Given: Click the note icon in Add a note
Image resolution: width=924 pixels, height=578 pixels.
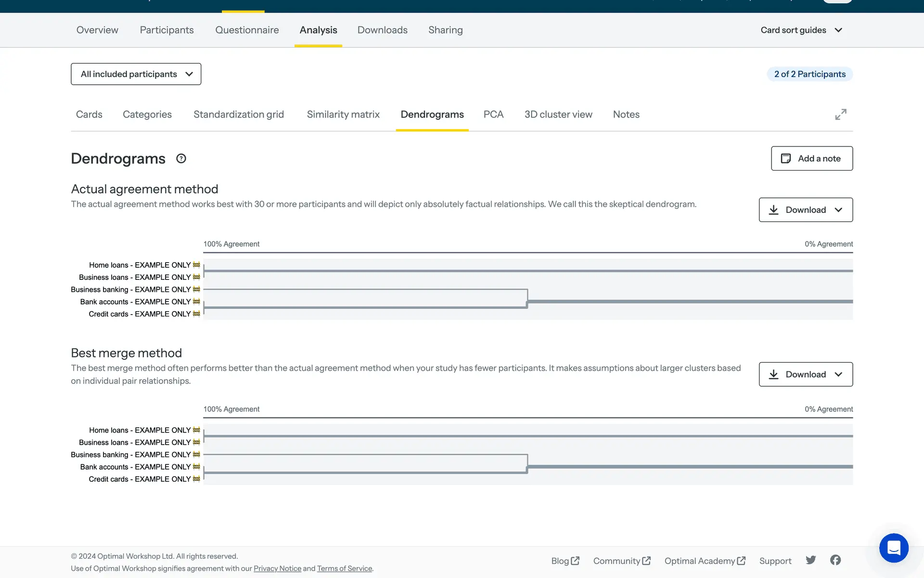Looking at the screenshot, I should [785, 158].
